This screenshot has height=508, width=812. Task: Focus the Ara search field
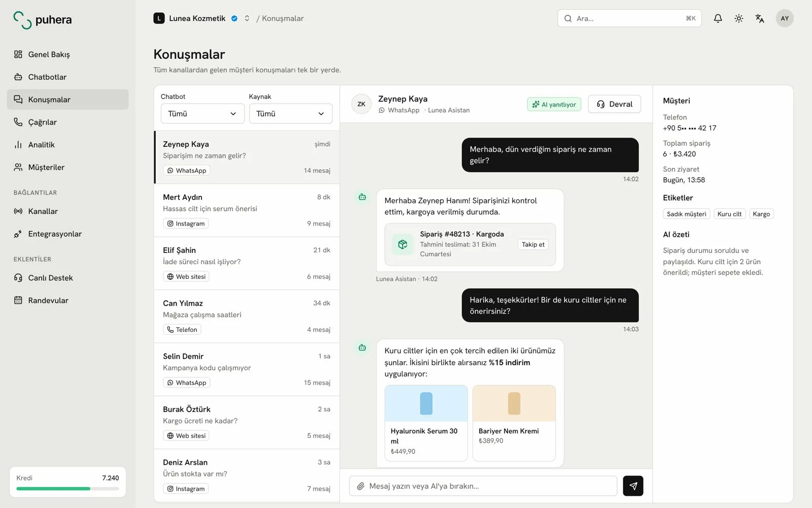click(629, 18)
